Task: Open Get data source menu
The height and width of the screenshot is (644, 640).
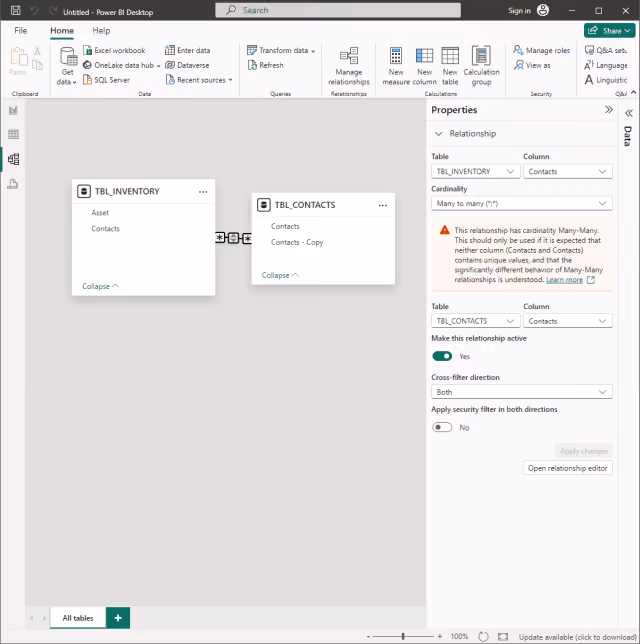Action: coord(67,66)
